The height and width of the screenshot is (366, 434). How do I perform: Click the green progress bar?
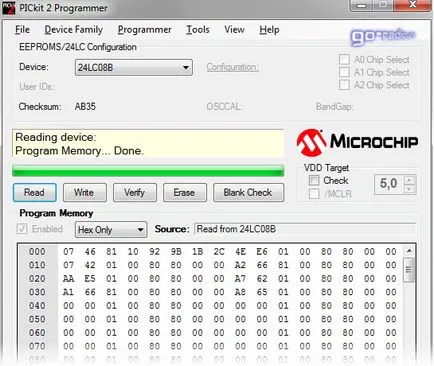point(148,170)
